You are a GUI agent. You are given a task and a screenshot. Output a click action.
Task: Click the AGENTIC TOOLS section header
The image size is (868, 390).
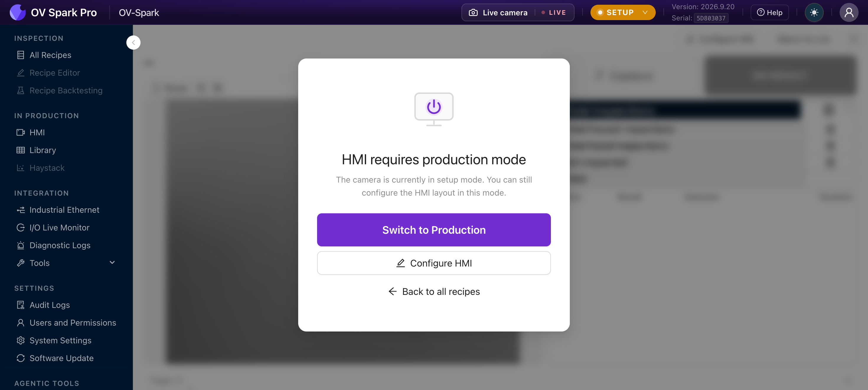coord(47,383)
